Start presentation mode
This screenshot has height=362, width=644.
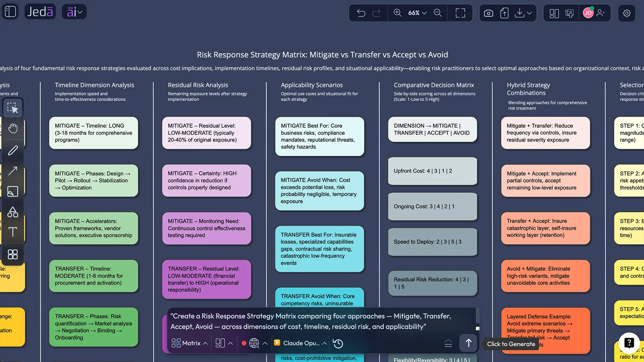pos(570,13)
